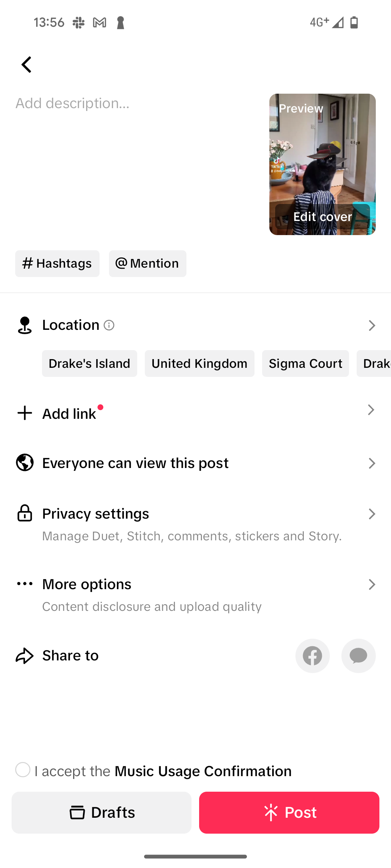Expand Privacy settings chevron
The image size is (391, 868).
point(372,514)
